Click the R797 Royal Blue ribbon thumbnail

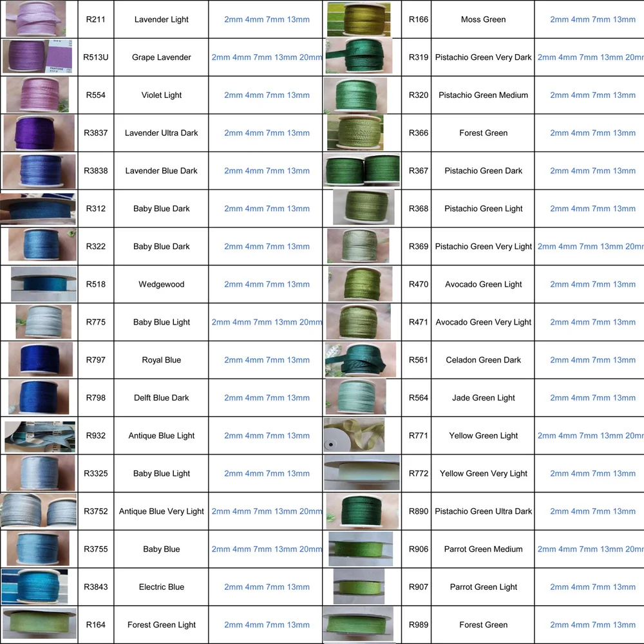pyautogui.click(x=40, y=359)
